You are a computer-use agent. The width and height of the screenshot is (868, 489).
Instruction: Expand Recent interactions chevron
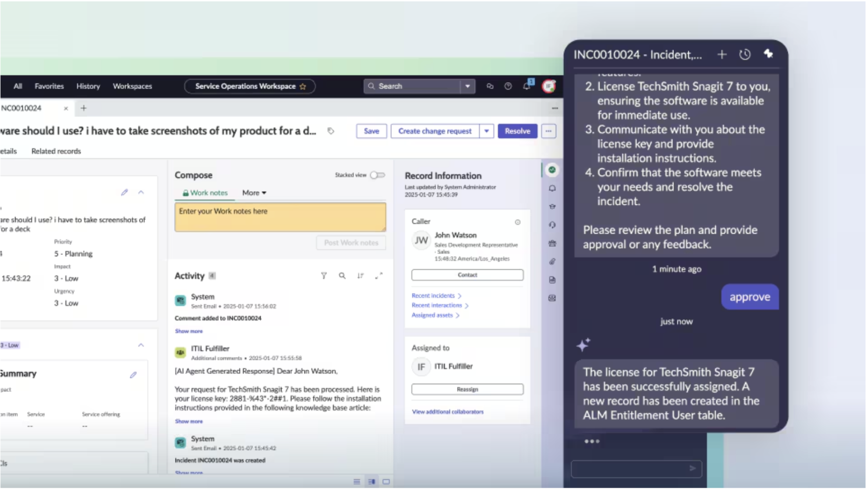pyautogui.click(x=467, y=306)
